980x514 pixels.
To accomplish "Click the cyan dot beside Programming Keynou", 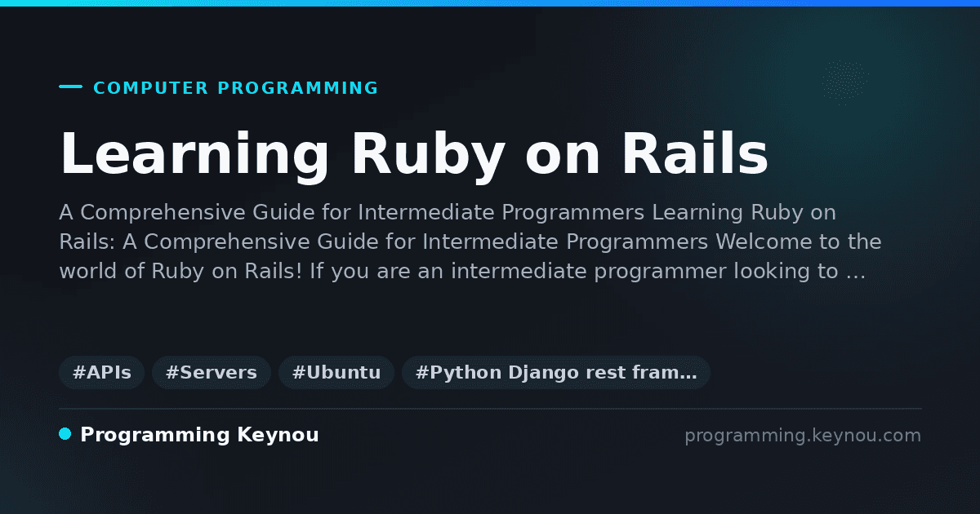I will tap(65, 434).
